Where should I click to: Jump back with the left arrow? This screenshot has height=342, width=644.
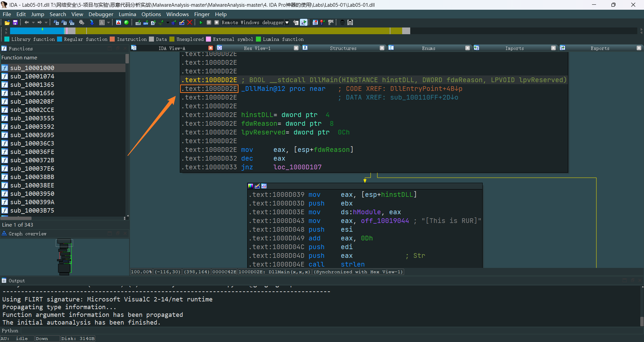[x=26, y=22]
